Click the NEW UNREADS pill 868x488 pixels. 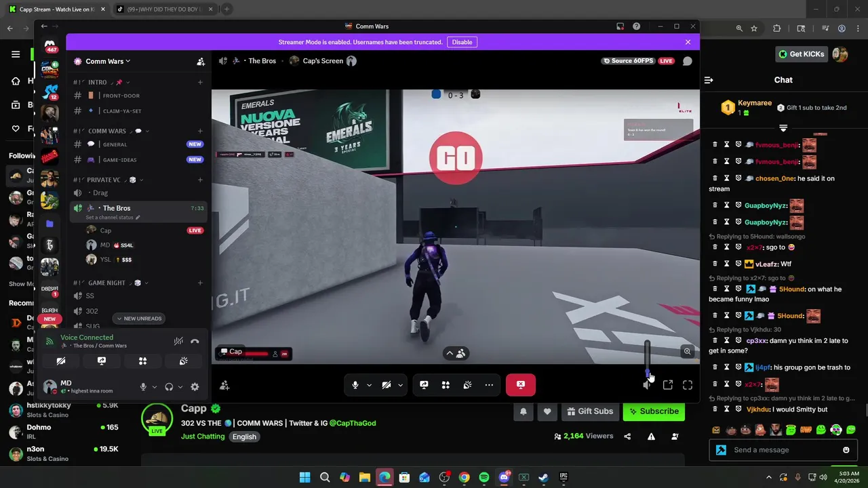(x=139, y=319)
